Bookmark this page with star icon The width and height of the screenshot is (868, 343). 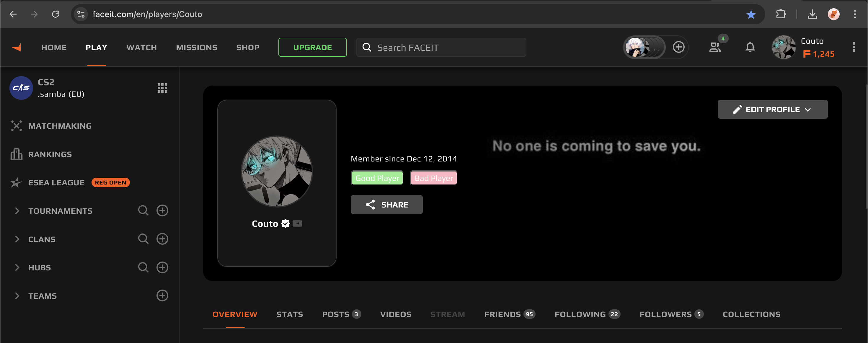[751, 14]
